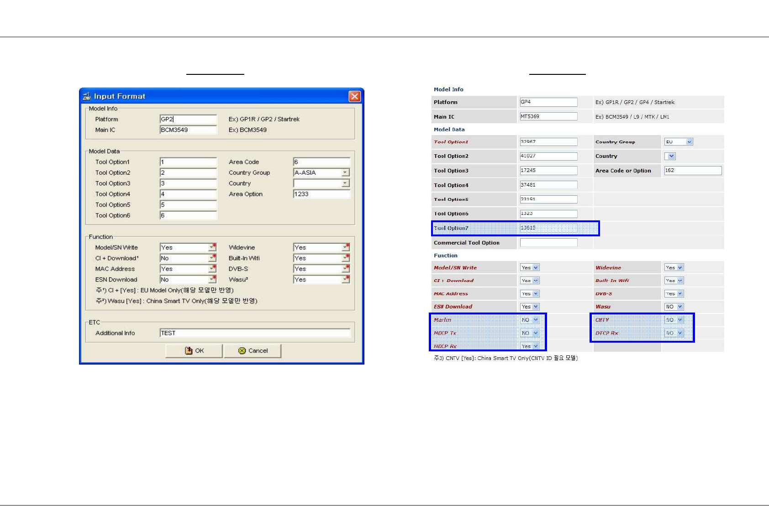
Task: Click the OK button
Action: pos(194,351)
